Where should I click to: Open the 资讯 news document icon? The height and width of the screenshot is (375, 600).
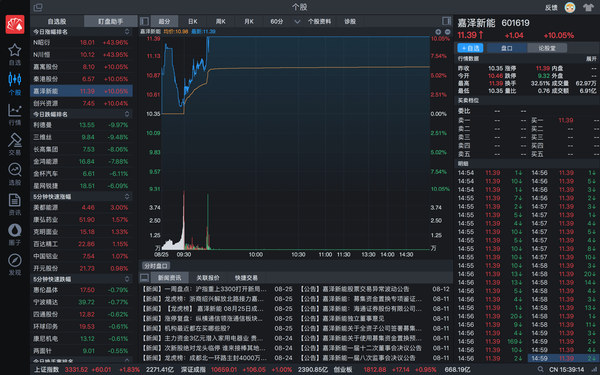pyautogui.click(x=15, y=205)
